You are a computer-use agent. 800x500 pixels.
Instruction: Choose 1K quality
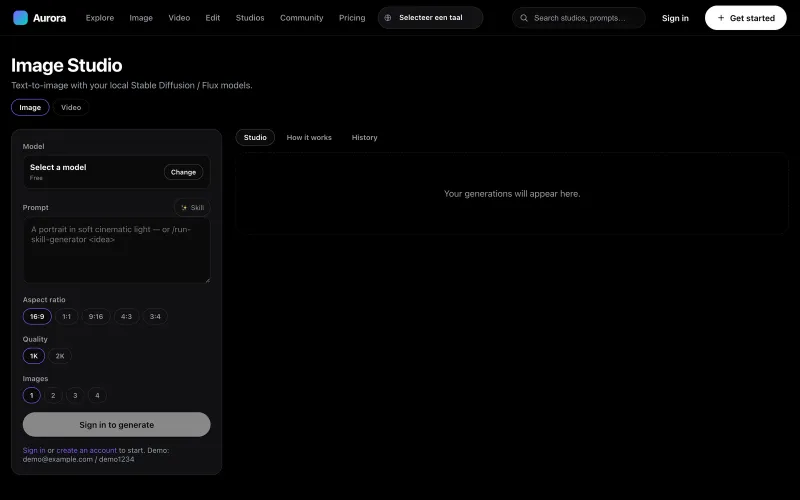pyautogui.click(x=34, y=356)
